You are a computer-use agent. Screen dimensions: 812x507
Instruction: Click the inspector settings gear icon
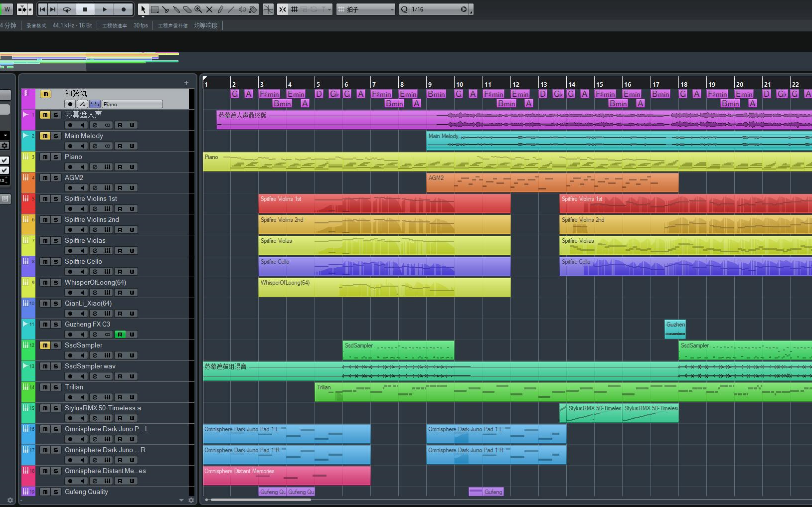point(4,146)
